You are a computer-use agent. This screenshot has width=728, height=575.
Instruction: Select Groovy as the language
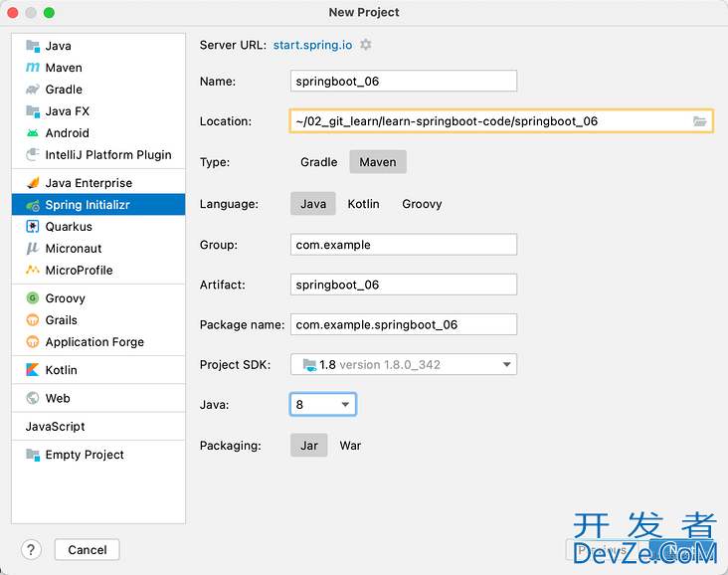422,204
